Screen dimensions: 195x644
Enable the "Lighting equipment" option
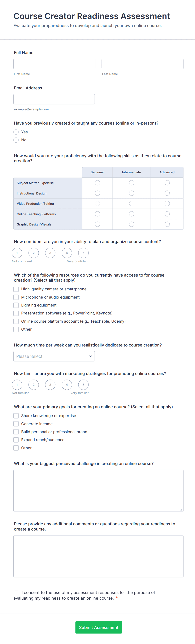[x=16, y=305]
